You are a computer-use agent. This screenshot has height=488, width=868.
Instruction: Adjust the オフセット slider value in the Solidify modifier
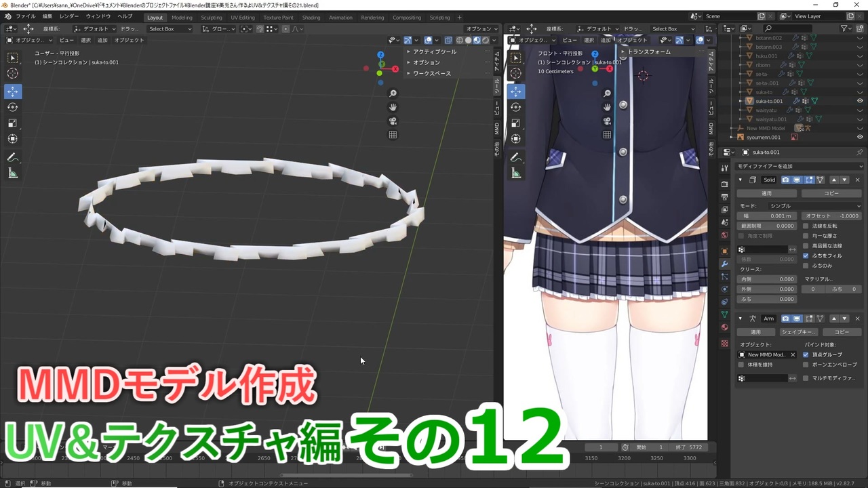click(832, 216)
